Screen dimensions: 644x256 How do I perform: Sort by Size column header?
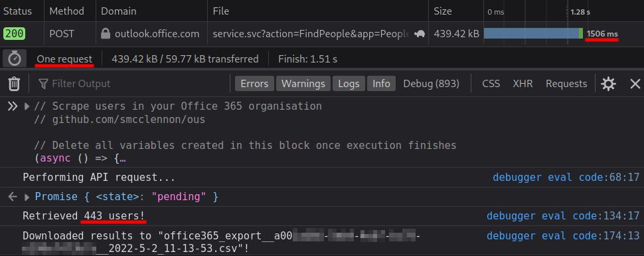click(456, 11)
